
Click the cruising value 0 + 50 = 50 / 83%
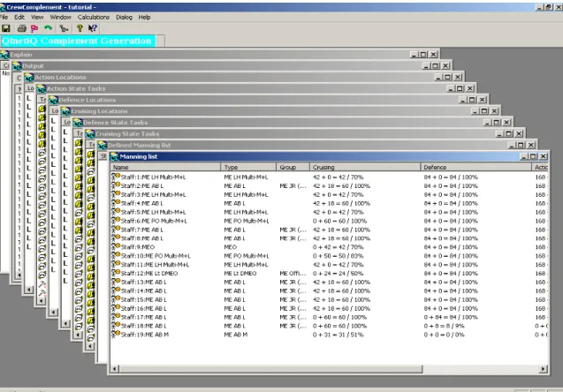338,256
